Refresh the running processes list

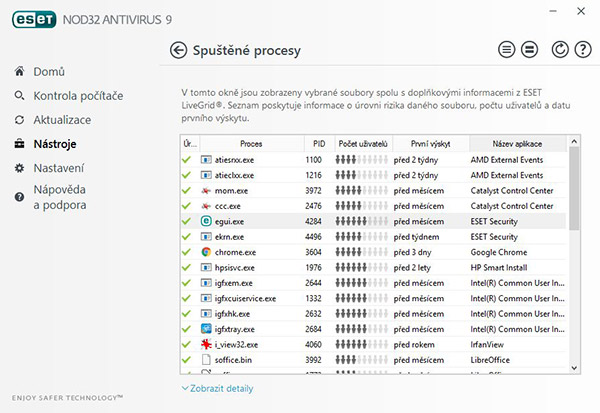(x=560, y=49)
